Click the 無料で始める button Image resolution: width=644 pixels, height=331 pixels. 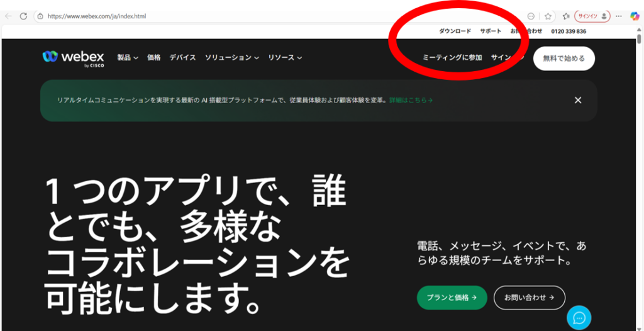563,59
